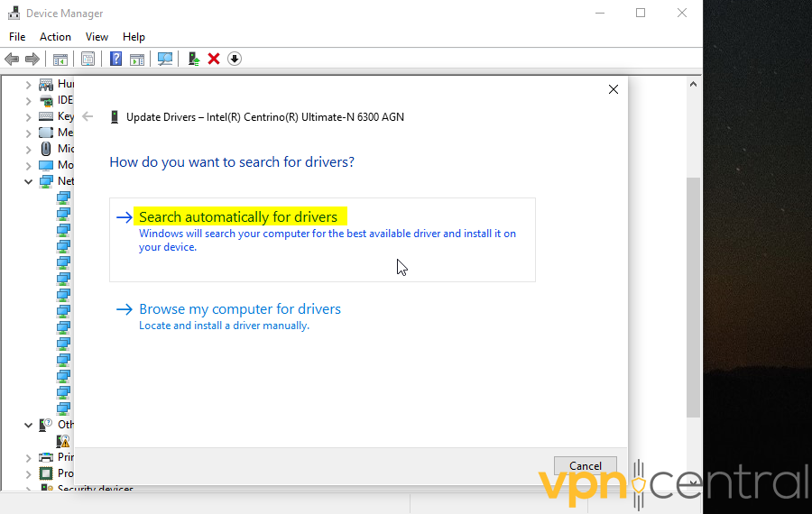Select the Other devices category icon
This screenshot has height=514, width=812.
[46, 425]
